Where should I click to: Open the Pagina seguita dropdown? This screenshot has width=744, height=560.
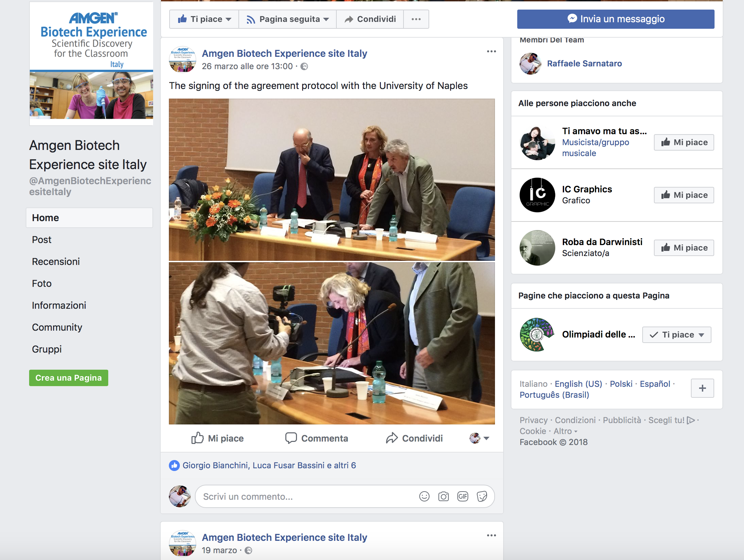click(x=287, y=19)
